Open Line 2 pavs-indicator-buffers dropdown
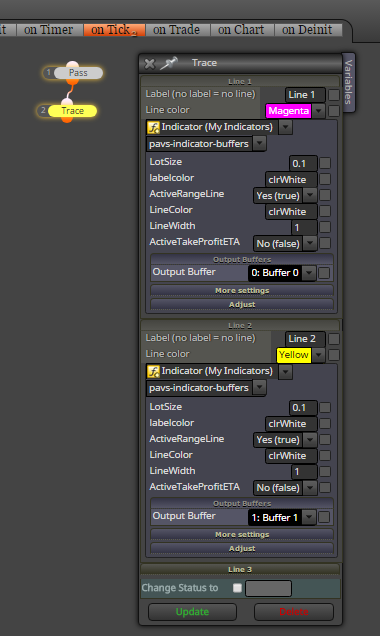The image size is (380, 636). pos(260,388)
